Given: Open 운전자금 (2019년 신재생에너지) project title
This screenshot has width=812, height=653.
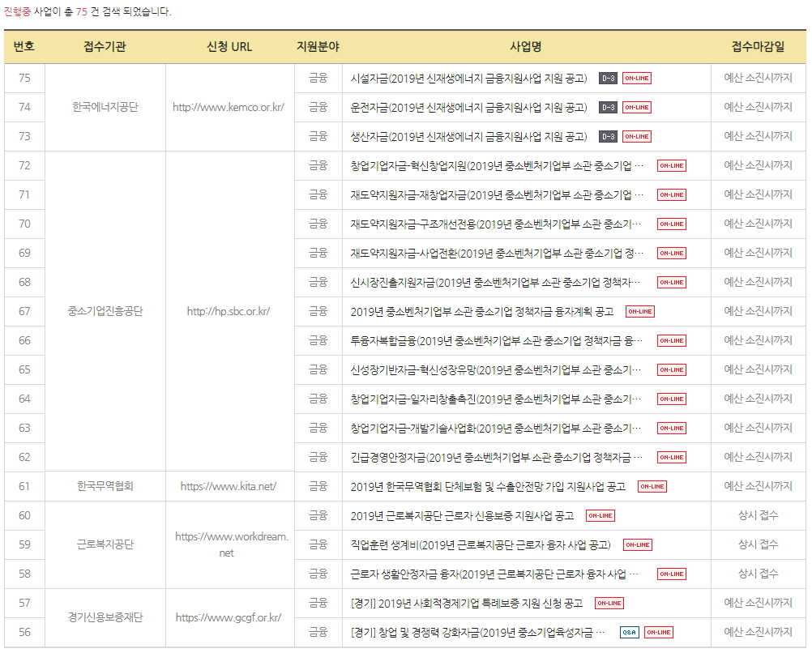Looking at the screenshot, I should click(x=468, y=108).
